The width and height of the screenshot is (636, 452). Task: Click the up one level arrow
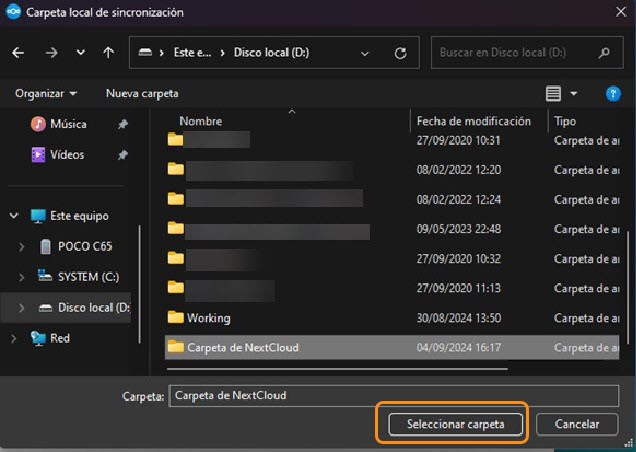click(x=108, y=53)
